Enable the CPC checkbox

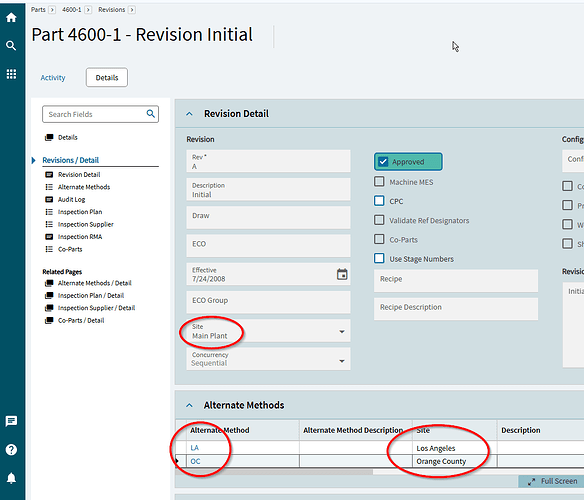tap(379, 201)
